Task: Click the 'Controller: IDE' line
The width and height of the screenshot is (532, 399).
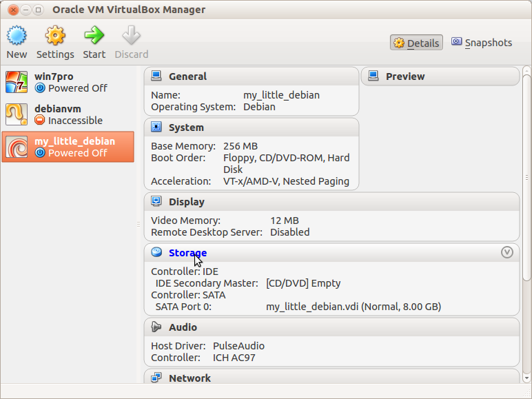Action: [x=185, y=272]
